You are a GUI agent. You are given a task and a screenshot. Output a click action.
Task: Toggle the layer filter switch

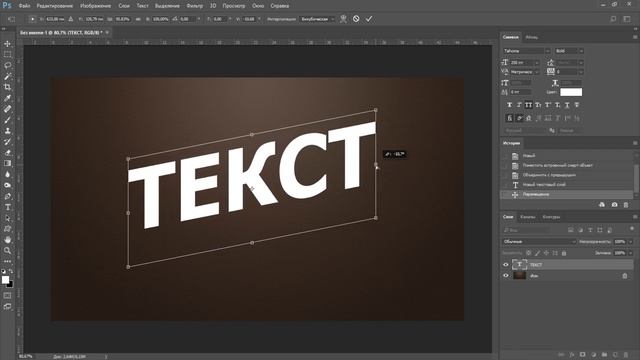click(632, 229)
